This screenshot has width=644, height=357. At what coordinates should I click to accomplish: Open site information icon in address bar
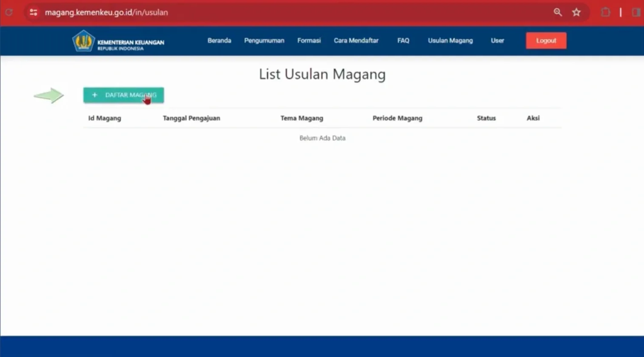pos(34,12)
